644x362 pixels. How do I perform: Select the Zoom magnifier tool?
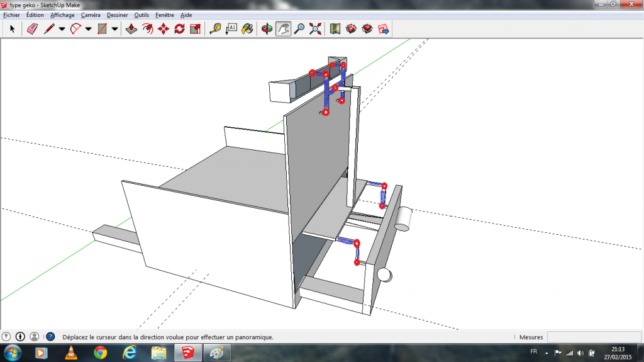(x=299, y=29)
